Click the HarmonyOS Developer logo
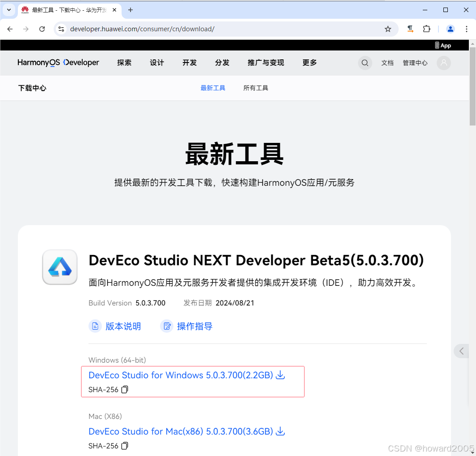 tap(58, 63)
